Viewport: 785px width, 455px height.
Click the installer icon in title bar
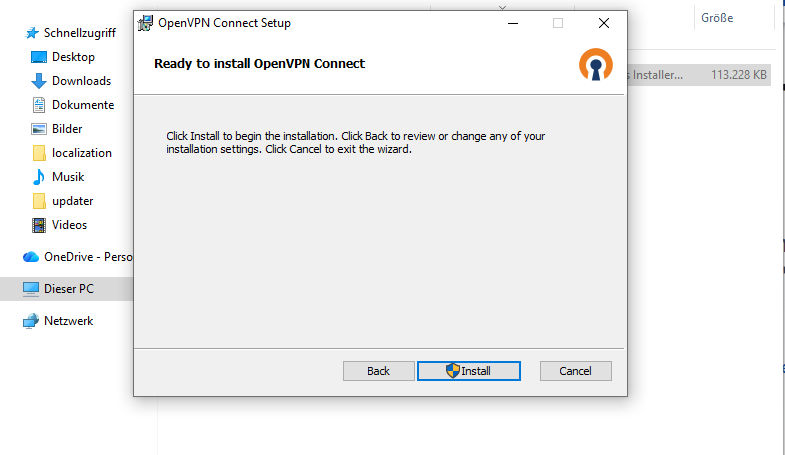click(146, 22)
